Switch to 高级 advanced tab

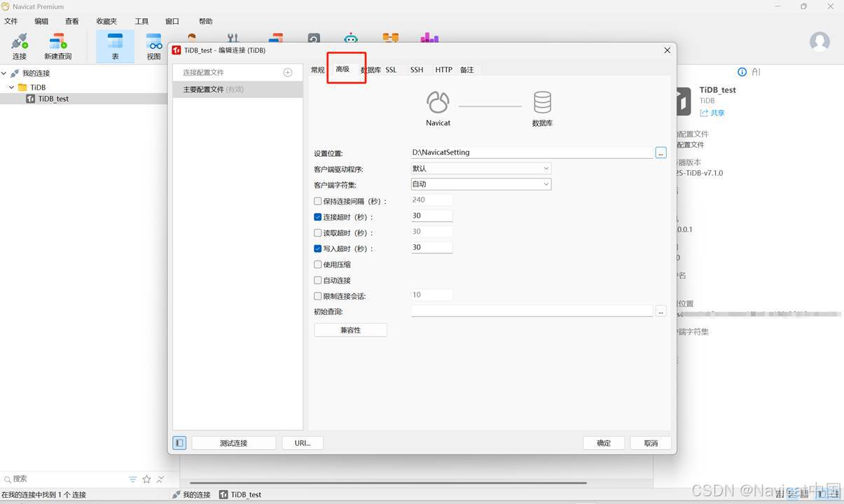pos(343,69)
